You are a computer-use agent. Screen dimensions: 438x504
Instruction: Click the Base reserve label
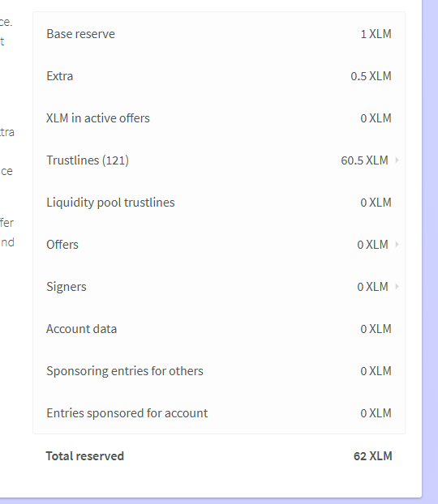click(80, 34)
